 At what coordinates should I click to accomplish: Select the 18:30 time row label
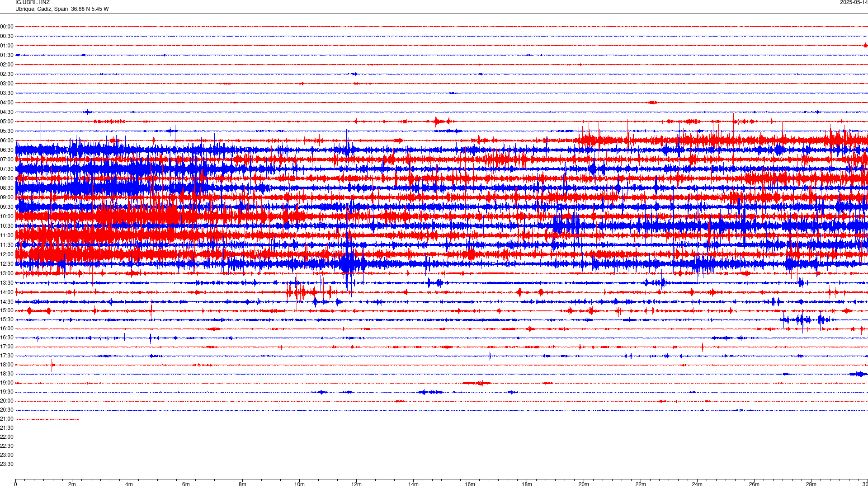click(7, 374)
